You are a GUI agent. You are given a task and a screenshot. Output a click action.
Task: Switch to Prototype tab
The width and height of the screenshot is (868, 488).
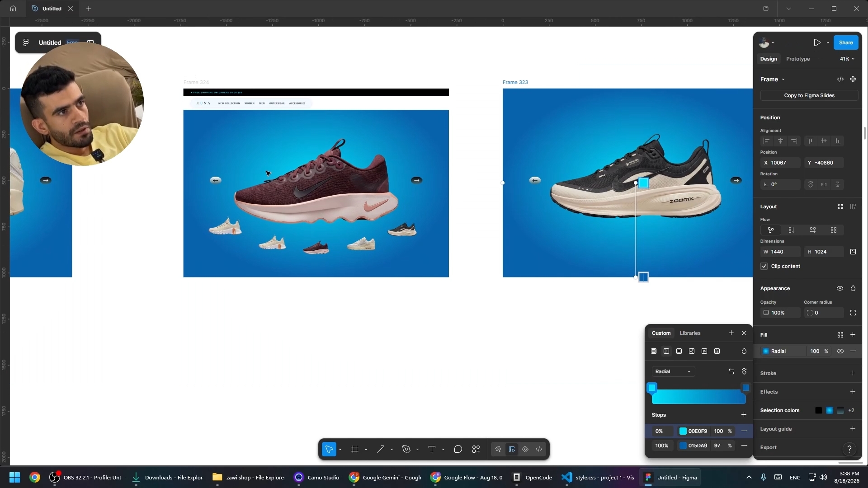[x=798, y=59]
